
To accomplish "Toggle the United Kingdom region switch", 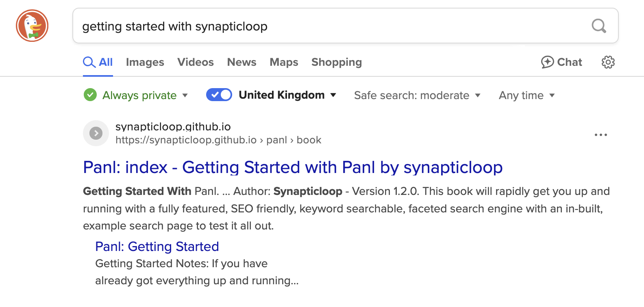I will point(219,95).
